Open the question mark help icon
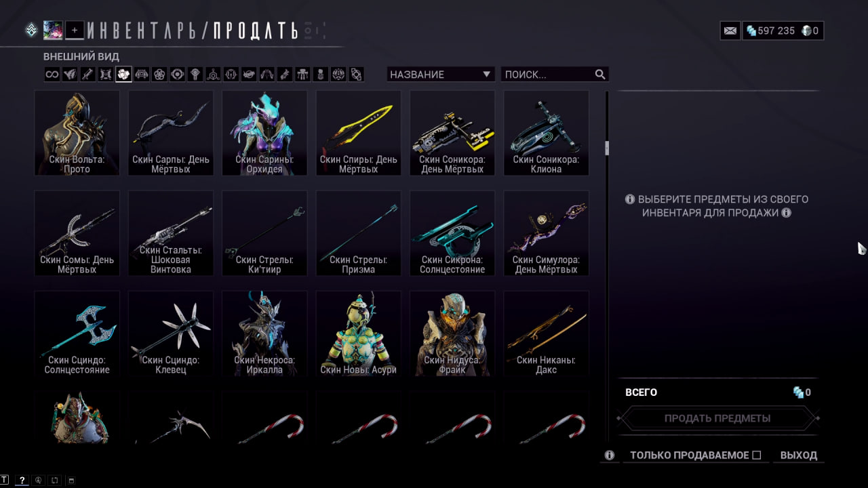Screen dimensions: 868x488 (22, 481)
